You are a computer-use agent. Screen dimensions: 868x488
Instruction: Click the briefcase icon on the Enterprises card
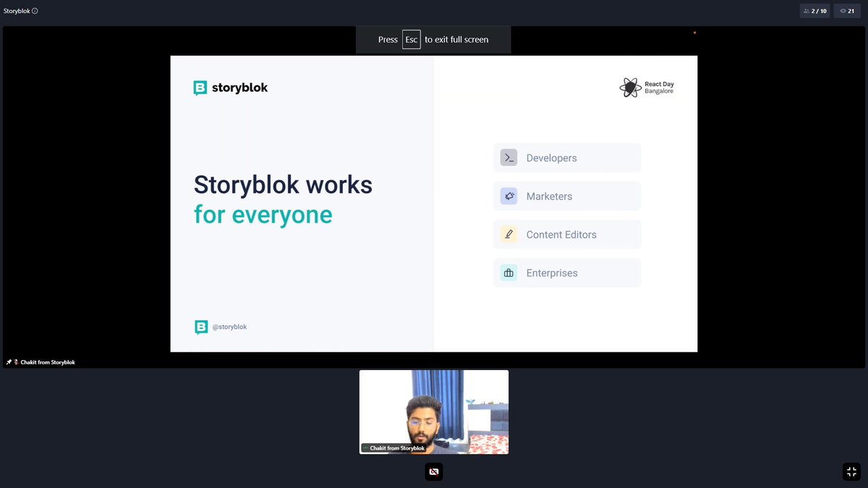(509, 273)
